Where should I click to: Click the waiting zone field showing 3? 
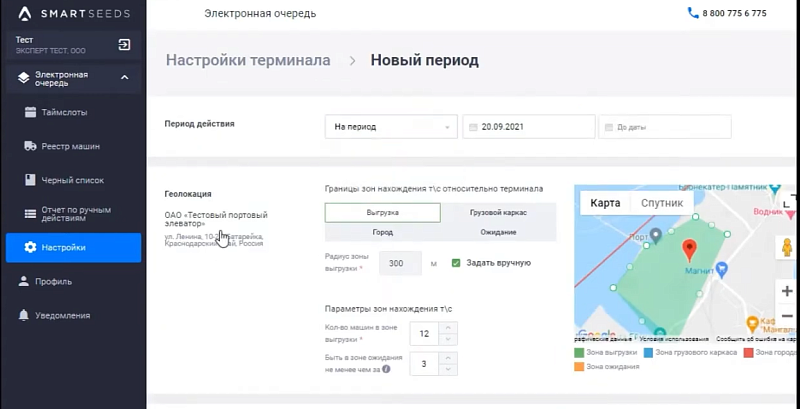[424, 364]
